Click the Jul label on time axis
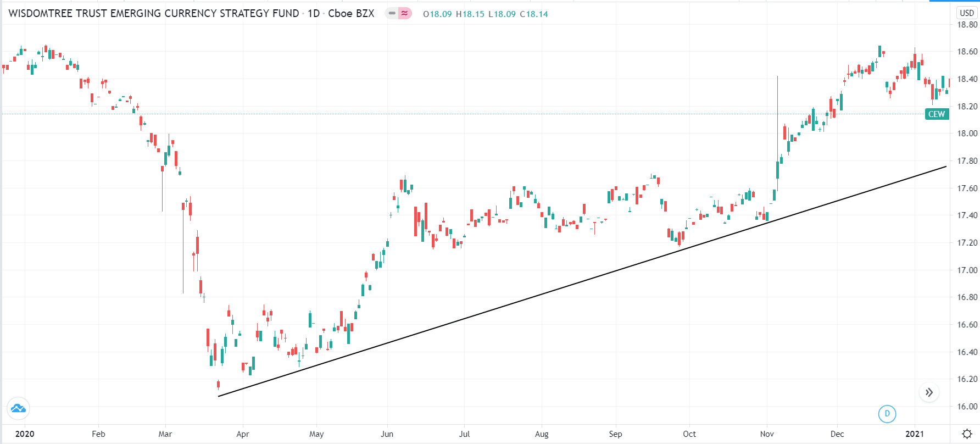 (465, 434)
